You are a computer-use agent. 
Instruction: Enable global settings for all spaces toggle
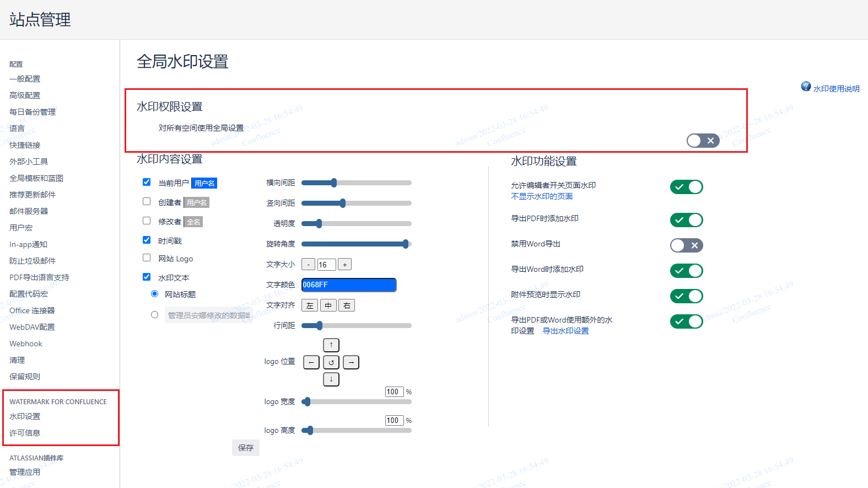tap(703, 141)
